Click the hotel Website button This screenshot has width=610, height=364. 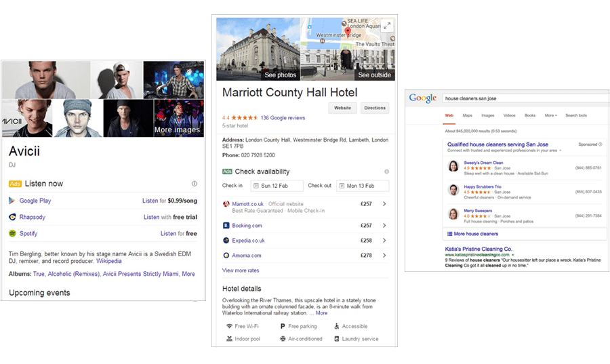click(343, 108)
